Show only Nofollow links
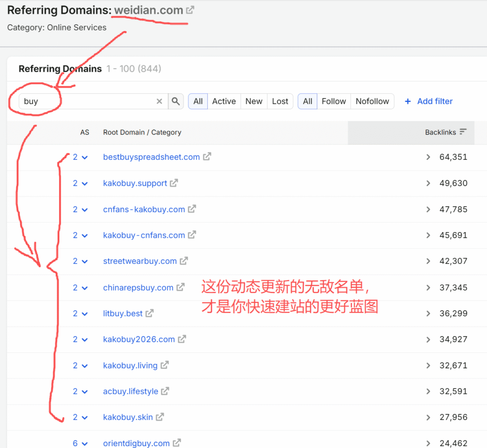The height and width of the screenshot is (448, 487). pyautogui.click(x=372, y=101)
